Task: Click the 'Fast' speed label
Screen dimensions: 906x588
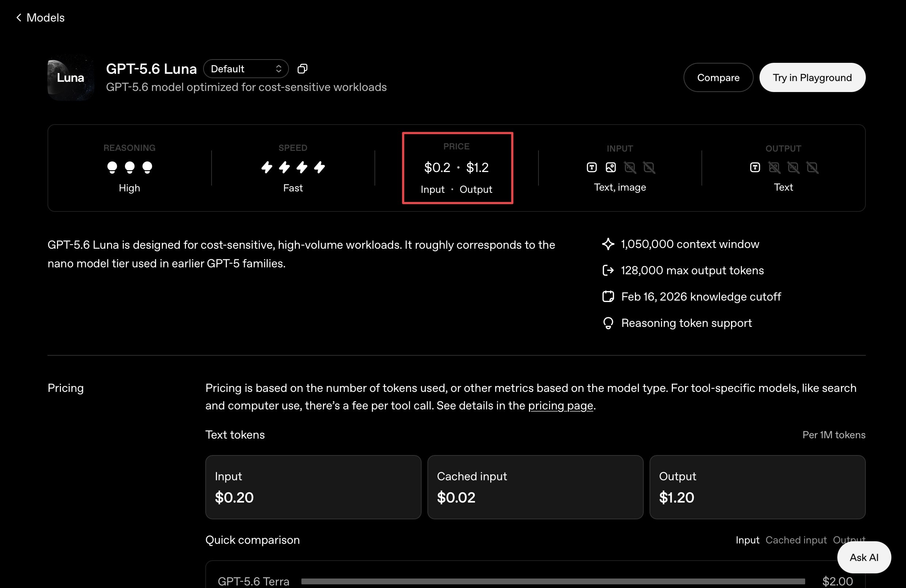Action: [293, 188]
